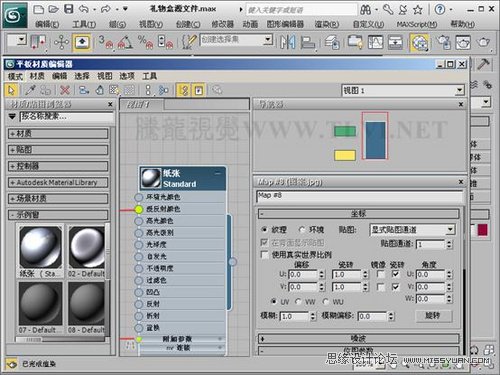Toggle the V mirror checkbox

[380, 287]
